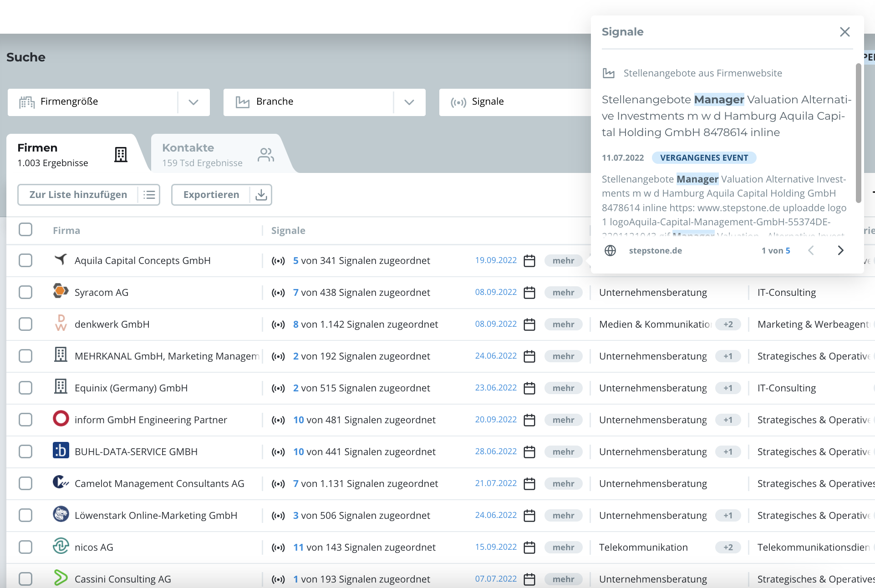
Task: Click calendar icon in Syracom AG row
Action: pyautogui.click(x=529, y=293)
